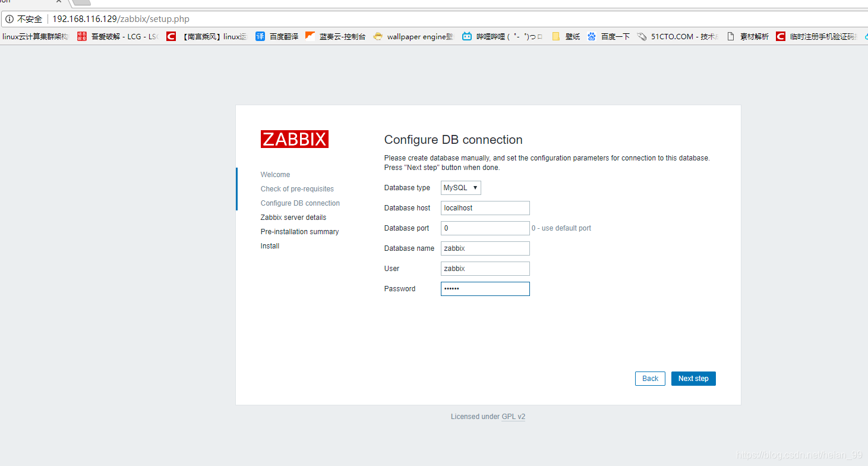Open the 吾爱破解 bookmark icon
This screenshot has width=868, height=466.
tap(82, 36)
